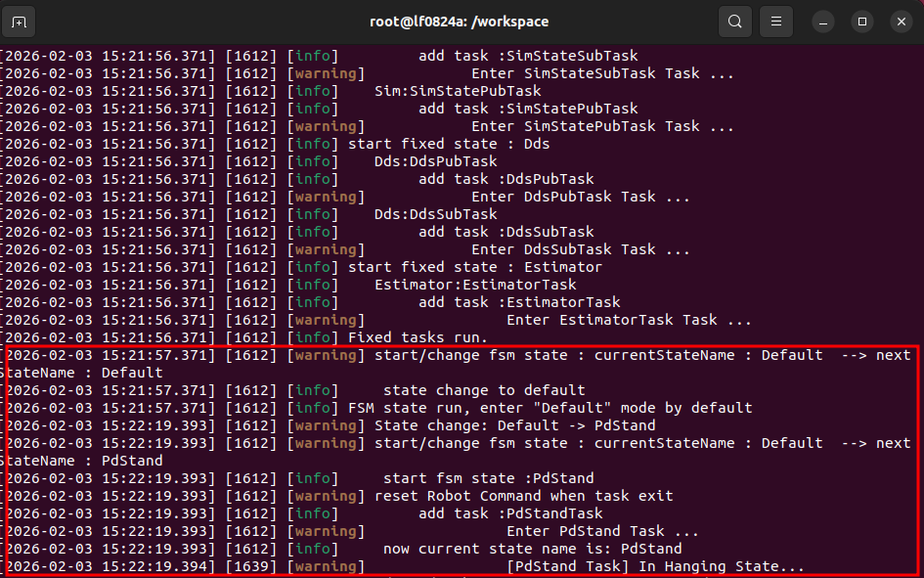924x578 pixels.
Task: Click "start fixed state : Estimator" line
Action: pyautogui.click(x=474, y=267)
